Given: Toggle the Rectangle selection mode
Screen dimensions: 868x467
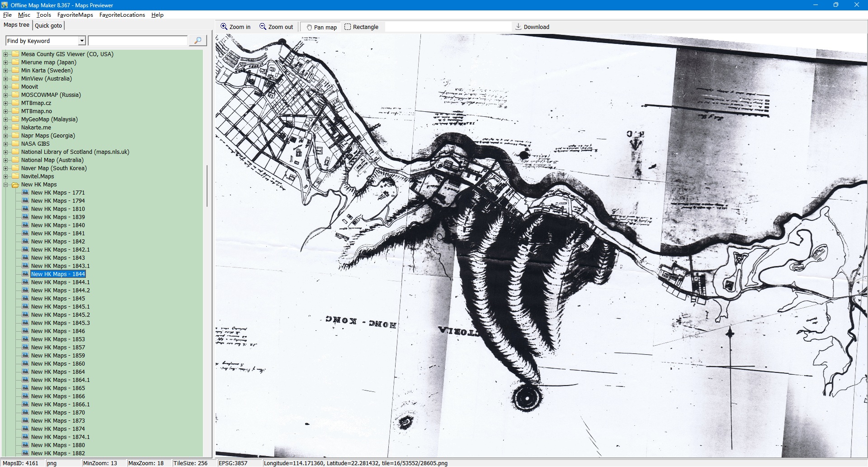Looking at the screenshot, I should (361, 27).
